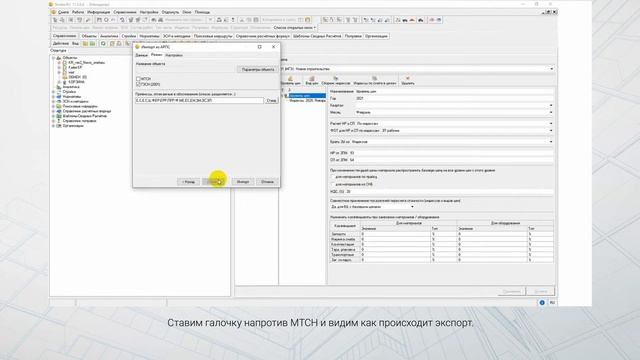640x360 pixels.
Task: Expand the Стройки tree node
Action: (x=53, y=92)
